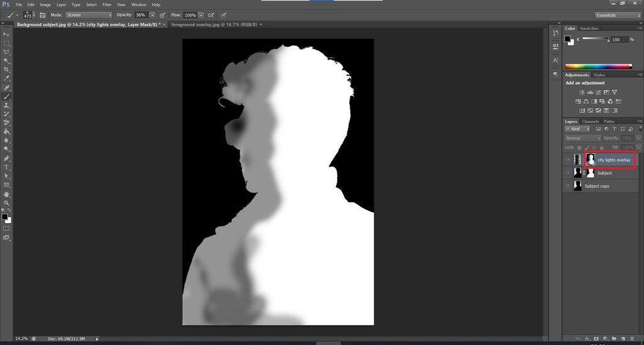Select the Hand tool
Image resolution: width=644 pixels, height=345 pixels.
pyautogui.click(x=6, y=194)
